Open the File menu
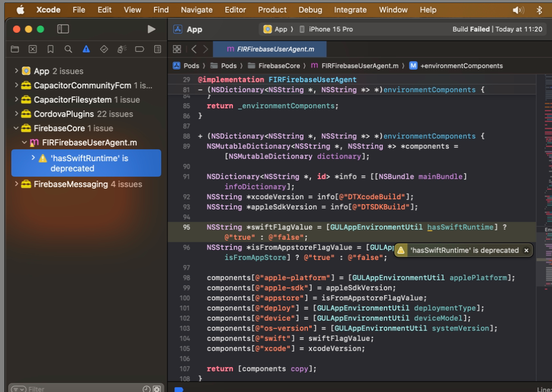 pos(79,10)
